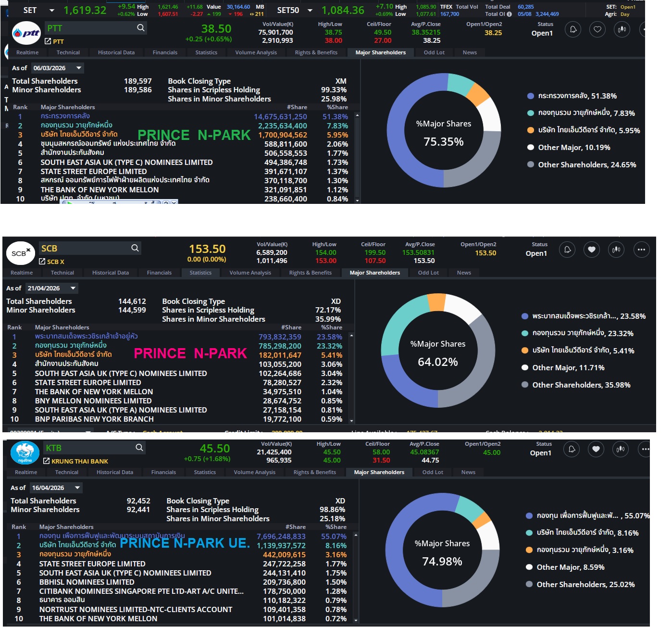672x627 pixels.
Task: Open the Financials tab in KTB panel
Action: 163,472
